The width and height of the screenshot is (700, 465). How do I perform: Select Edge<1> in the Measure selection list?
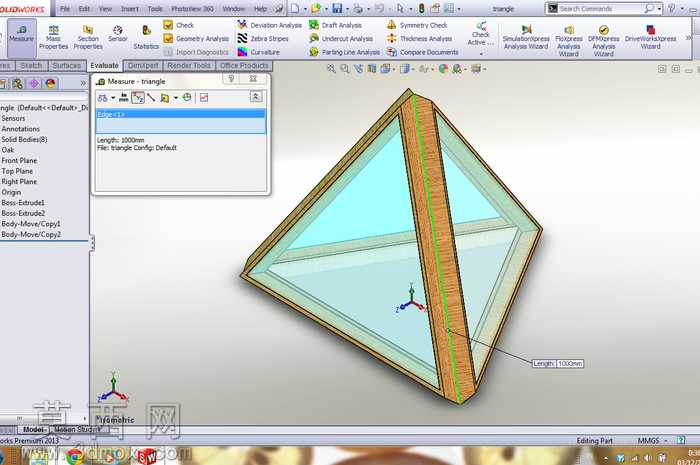(180, 115)
